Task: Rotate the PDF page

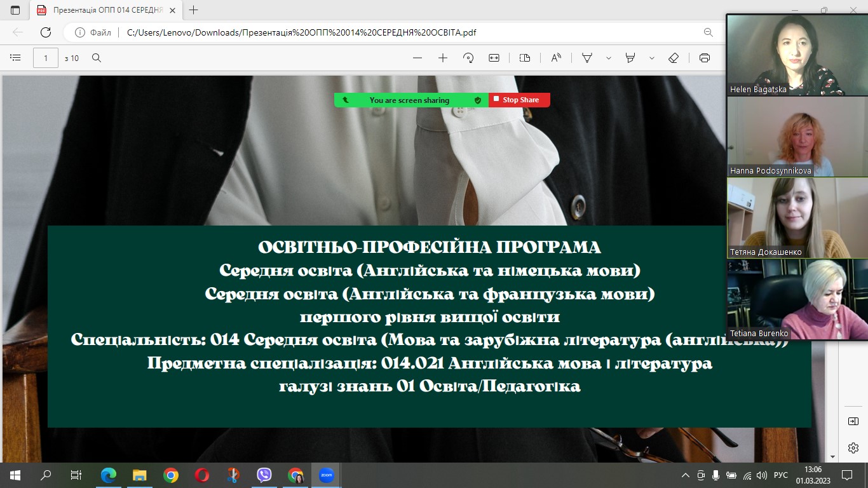Action: [x=468, y=58]
